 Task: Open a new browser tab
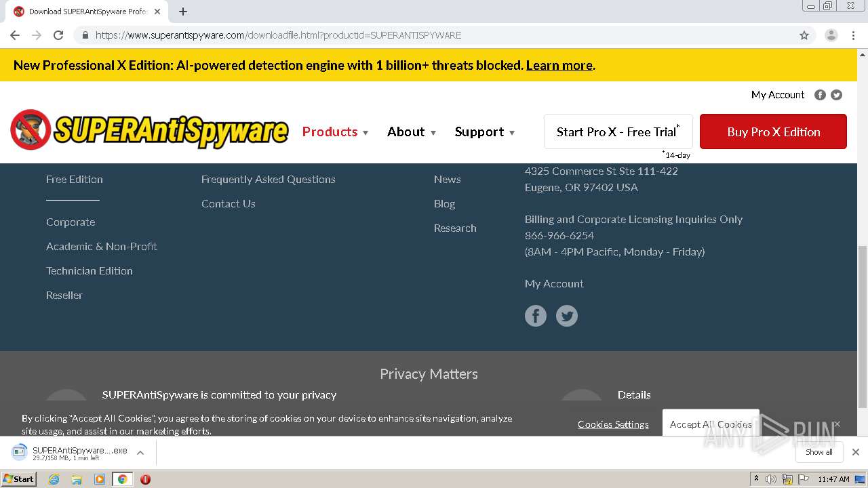coord(183,12)
